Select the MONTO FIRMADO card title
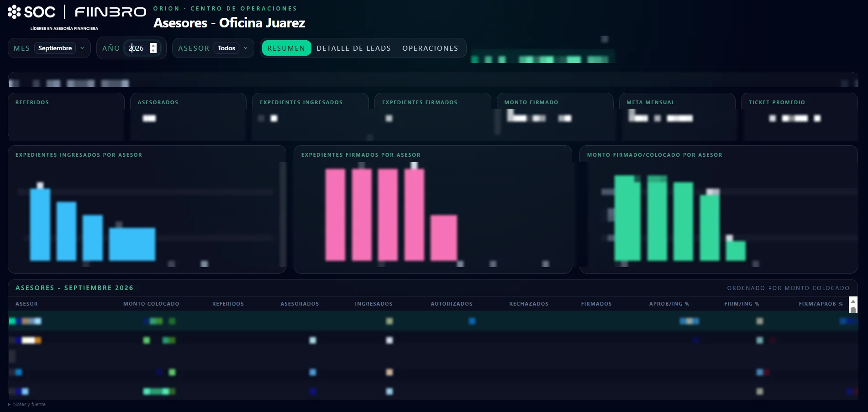The height and width of the screenshot is (412, 868). click(x=531, y=102)
